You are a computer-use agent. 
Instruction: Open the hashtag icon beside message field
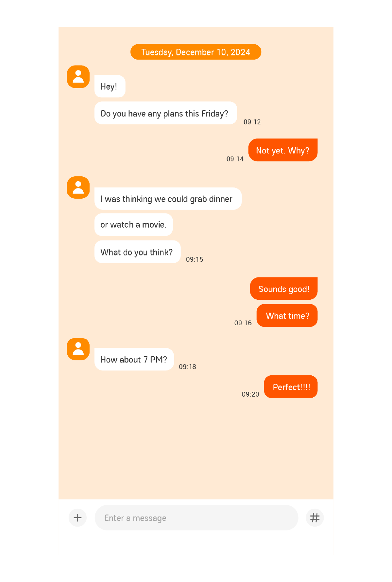(x=315, y=518)
